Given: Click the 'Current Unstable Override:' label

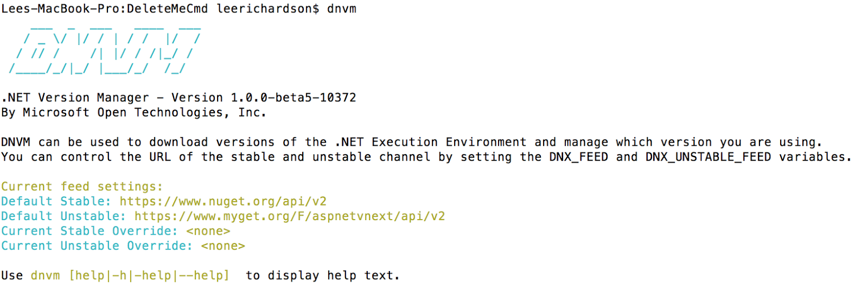Looking at the screenshot, I should click(97, 246).
